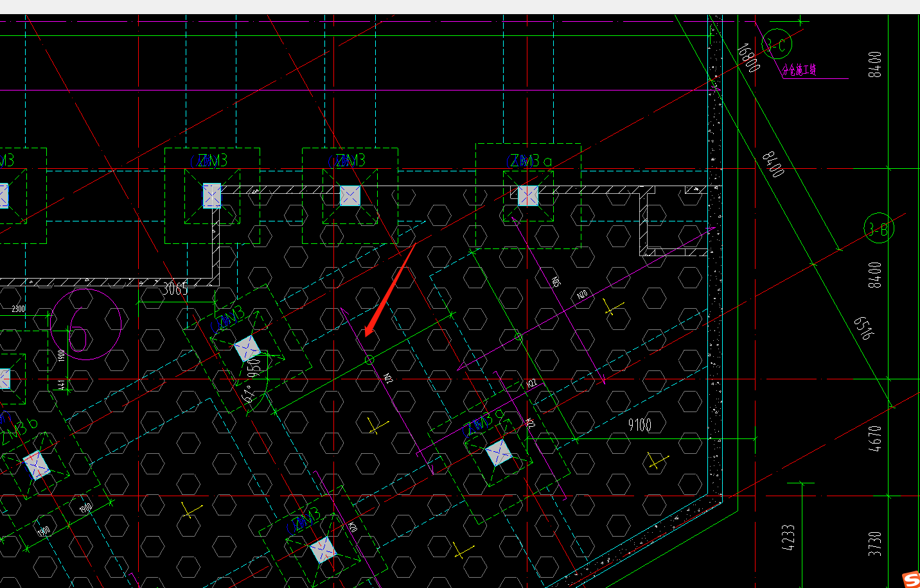
Task: Click the 16800 dimension label
Action: click(x=748, y=58)
